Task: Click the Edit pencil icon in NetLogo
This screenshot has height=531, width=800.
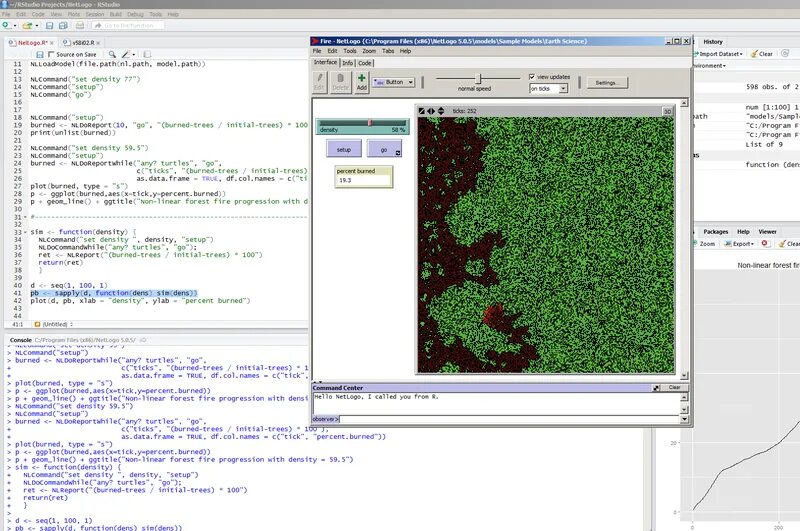Action: tap(319, 82)
